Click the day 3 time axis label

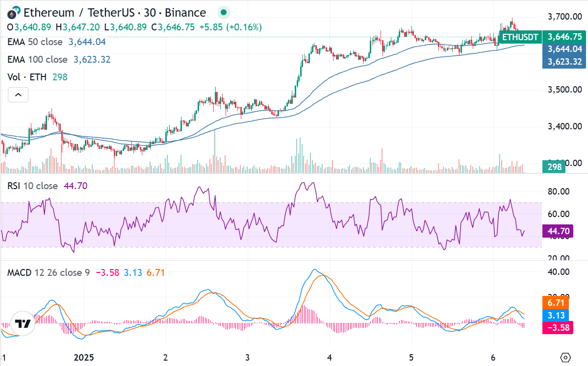(248, 357)
